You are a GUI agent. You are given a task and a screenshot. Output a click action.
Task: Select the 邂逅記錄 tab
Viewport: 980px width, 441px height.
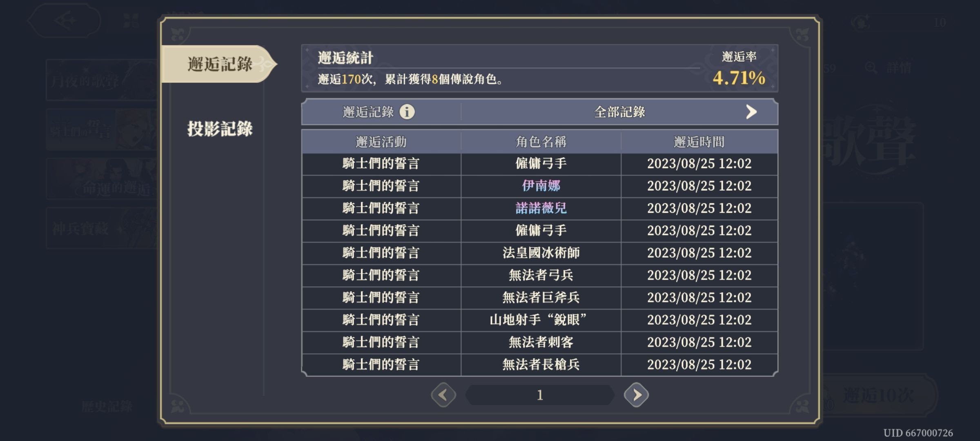coord(219,64)
